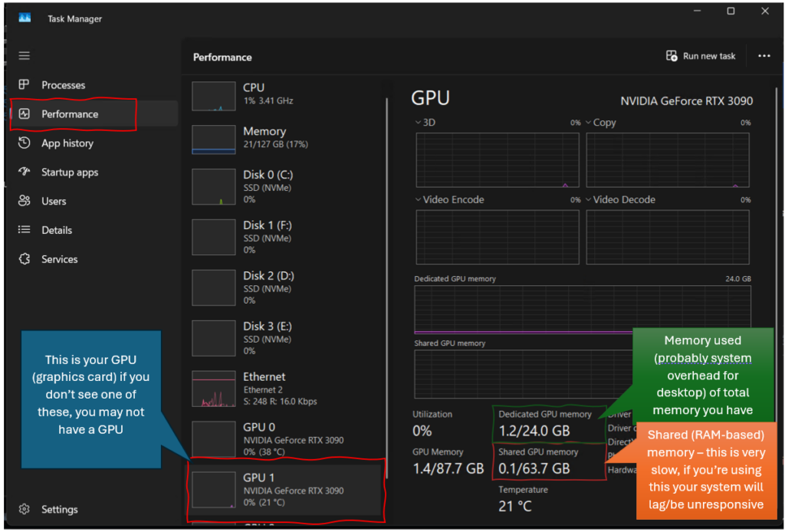The width and height of the screenshot is (785, 532).
Task: Click the Dedicated GPU memory usage graph
Action: (583, 310)
